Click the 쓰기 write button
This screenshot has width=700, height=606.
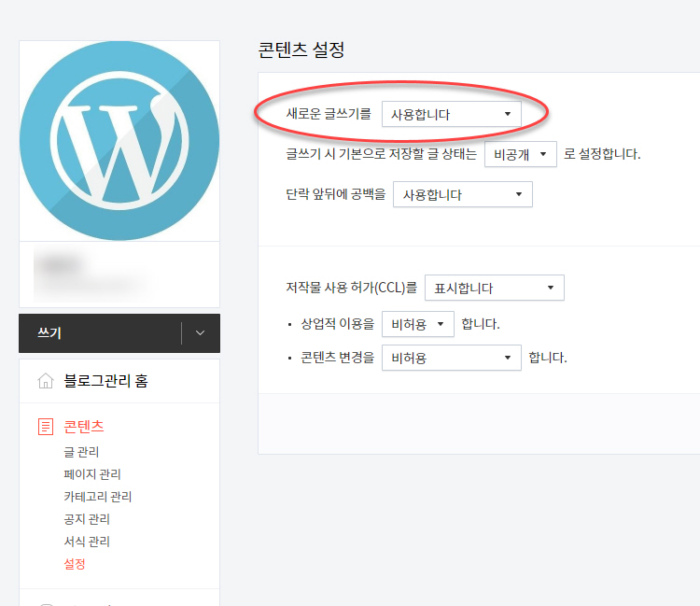click(100, 333)
